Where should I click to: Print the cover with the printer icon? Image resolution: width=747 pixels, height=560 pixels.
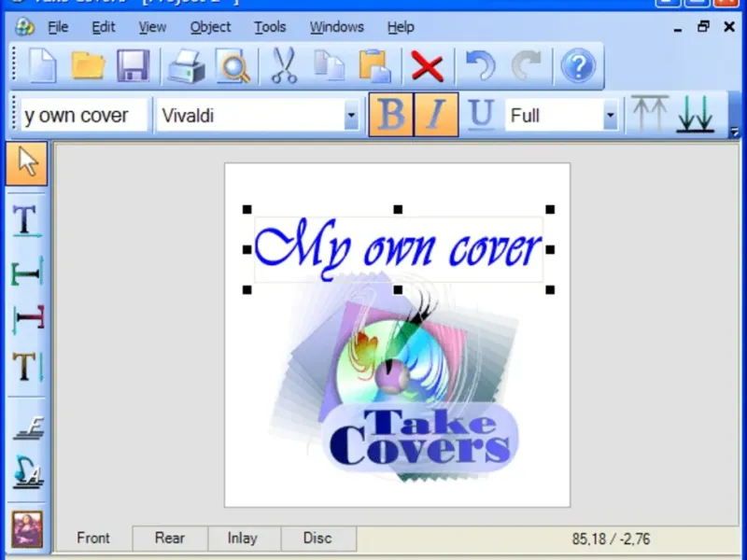pyautogui.click(x=186, y=65)
